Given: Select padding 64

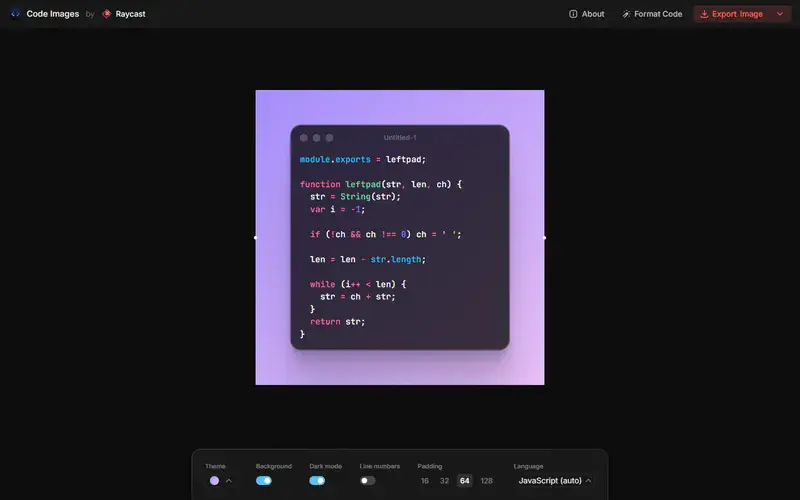Looking at the screenshot, I should point(464,481).
